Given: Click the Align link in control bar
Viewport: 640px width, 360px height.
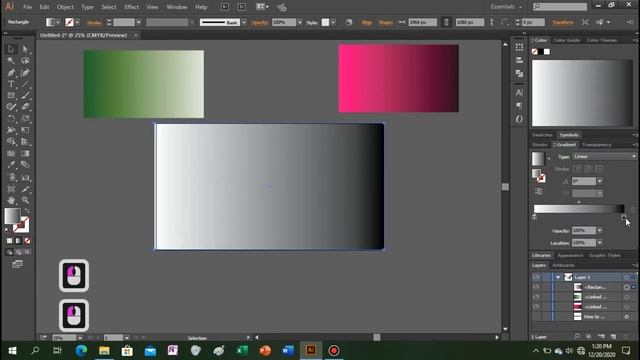Looking at the screenshot, I should (x=367, y=22).
